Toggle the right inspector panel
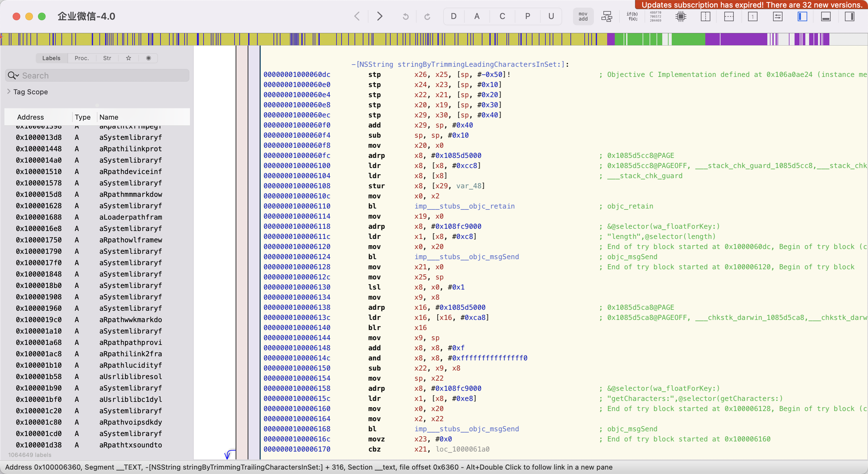The width and height of the screenshot is (868, 474). click(x=849, y=16)
